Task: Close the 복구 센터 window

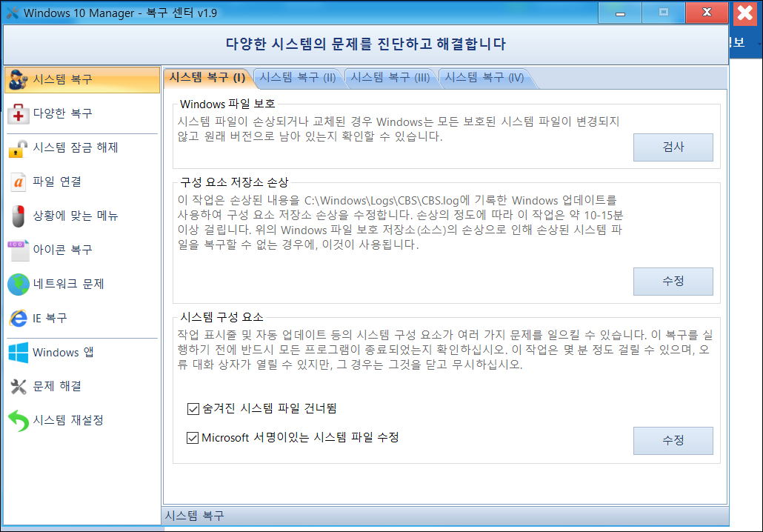Action: (707, 13)
